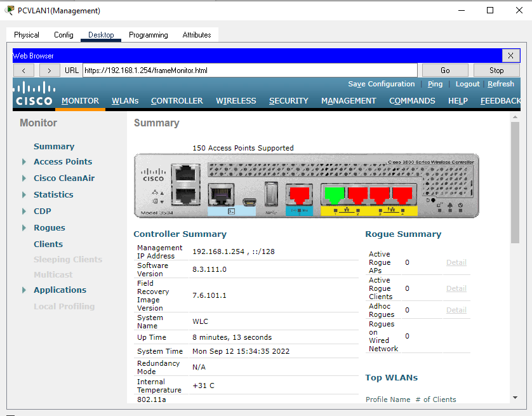The height and width of the screenshot is (416, 532).
Task: Click Save Configuration link
Action: (382, 84)
